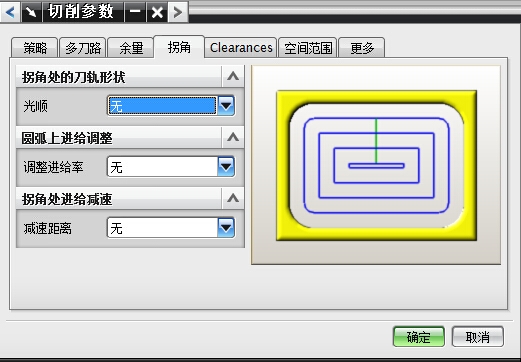Image resolution: width=521 pixels, height=362 pixels.
Task: Click the forward arrow in title bar
Action: 178,12
